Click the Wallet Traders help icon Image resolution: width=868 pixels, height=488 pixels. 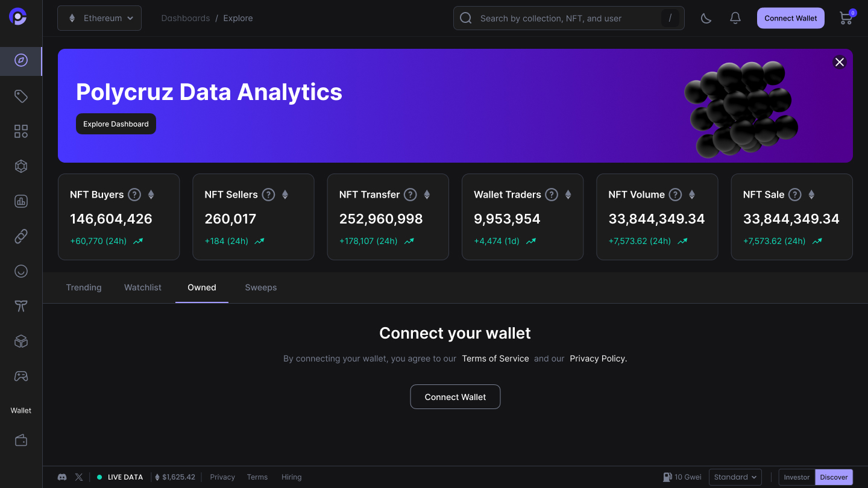click(x=552, y=195)
